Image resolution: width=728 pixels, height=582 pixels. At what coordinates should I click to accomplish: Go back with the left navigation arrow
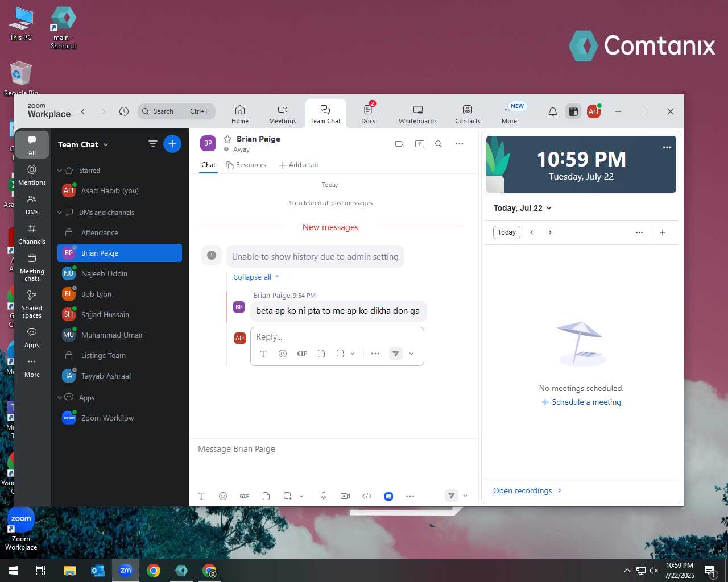(83, 111)
